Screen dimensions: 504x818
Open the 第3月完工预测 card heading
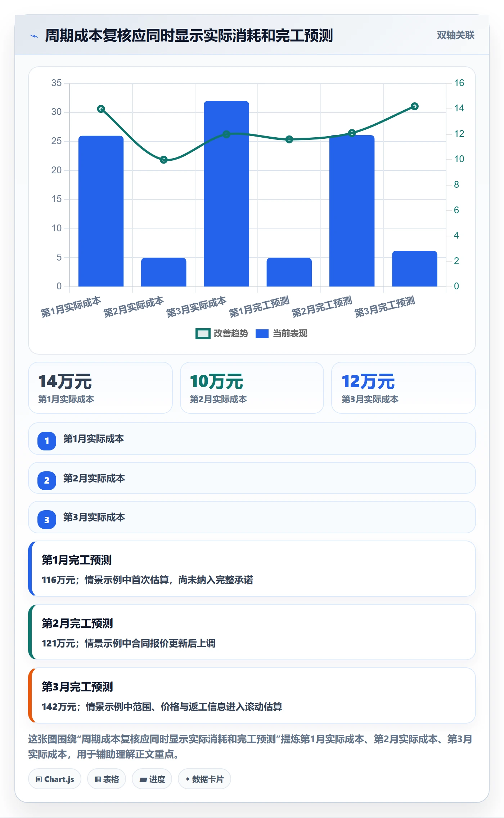click(x=77, y=687)
